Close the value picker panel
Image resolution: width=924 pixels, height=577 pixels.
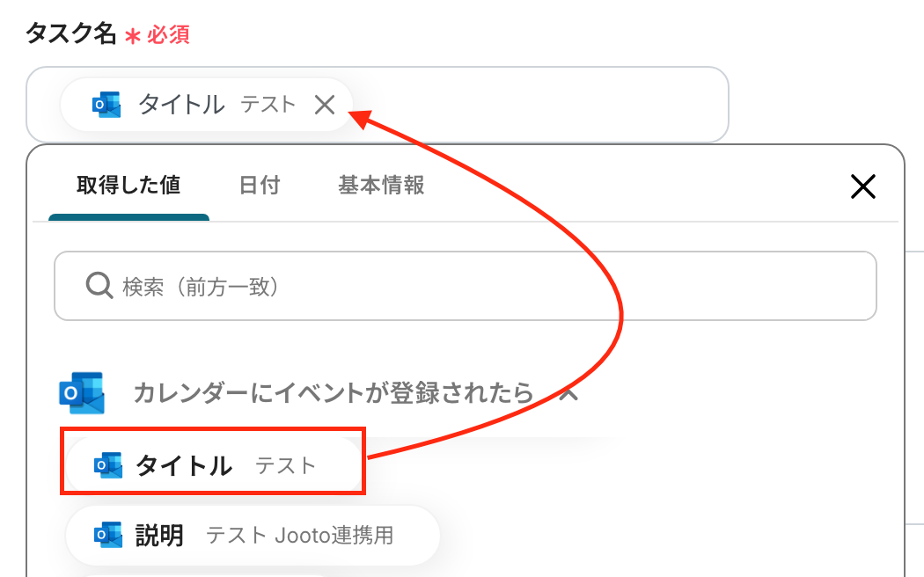click(x=862, y=186)
